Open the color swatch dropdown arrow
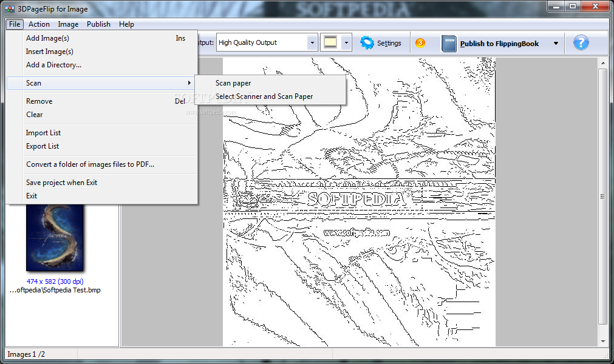Viewport: 614px width, 364px height. tap(346, 42)
